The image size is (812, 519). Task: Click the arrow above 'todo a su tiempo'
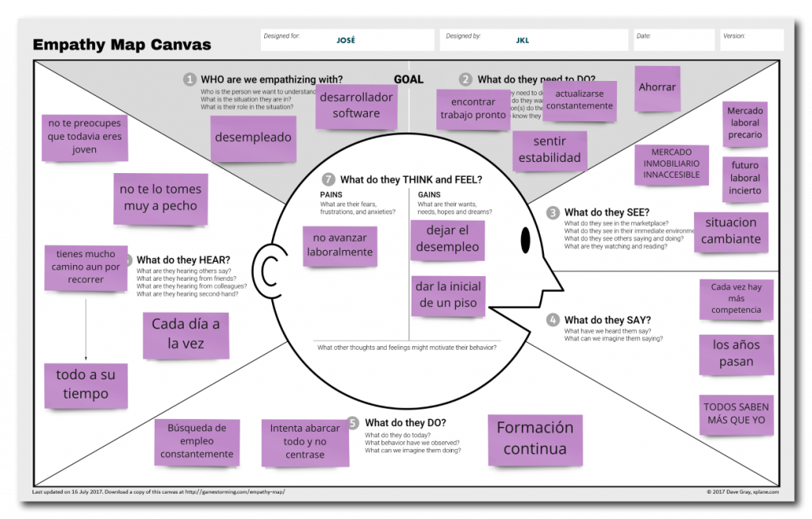[86, 325]
